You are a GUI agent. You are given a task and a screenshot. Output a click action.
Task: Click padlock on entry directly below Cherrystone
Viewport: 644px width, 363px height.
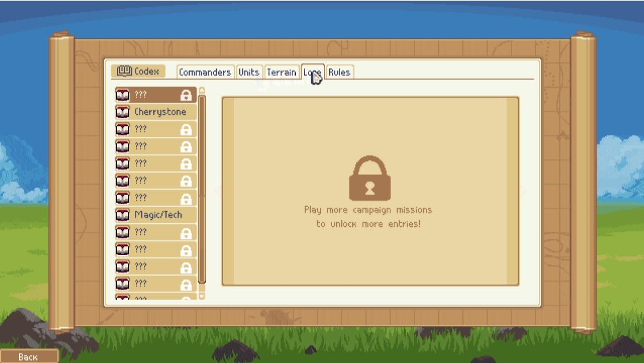186,130
